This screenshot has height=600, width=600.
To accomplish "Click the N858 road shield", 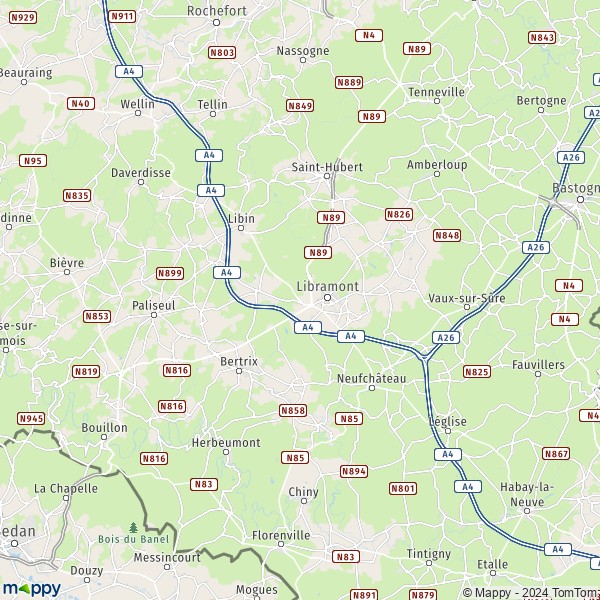I will (293, 411).
